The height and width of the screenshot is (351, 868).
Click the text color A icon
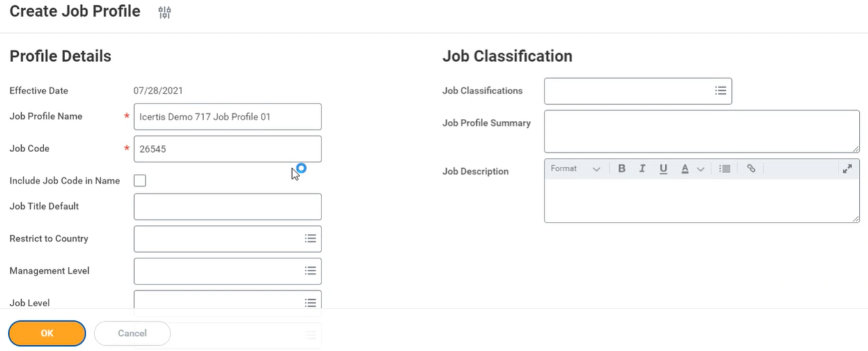[x=685, y=169]
